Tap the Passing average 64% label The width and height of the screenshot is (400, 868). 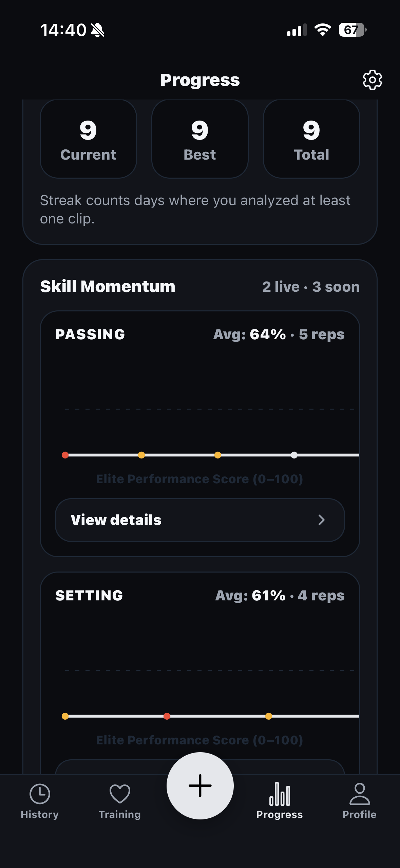268,334
